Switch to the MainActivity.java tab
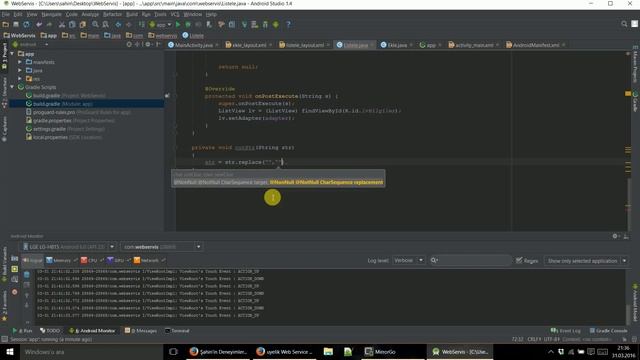The image size is (640, 360). click(x=193, y=45)
